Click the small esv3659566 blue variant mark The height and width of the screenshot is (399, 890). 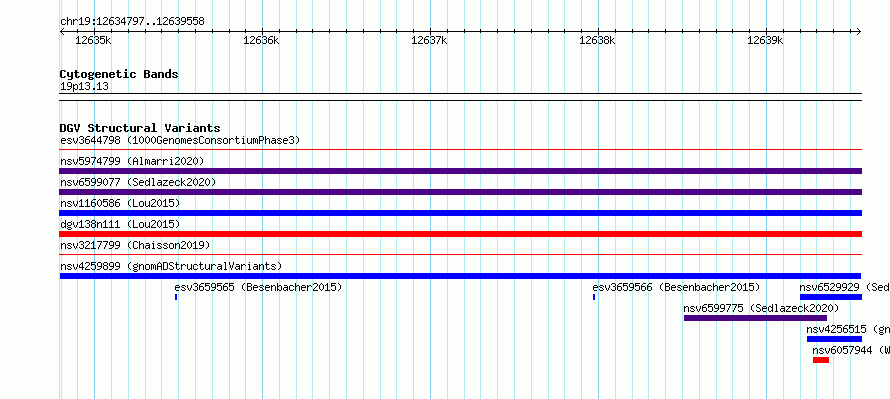[594, 297]
